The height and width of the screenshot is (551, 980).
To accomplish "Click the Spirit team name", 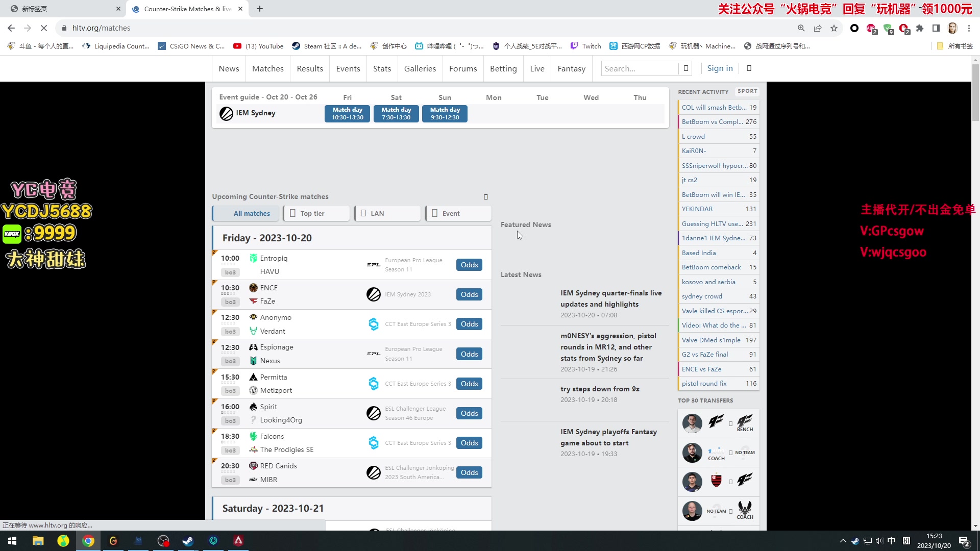I will click(268, 407).
